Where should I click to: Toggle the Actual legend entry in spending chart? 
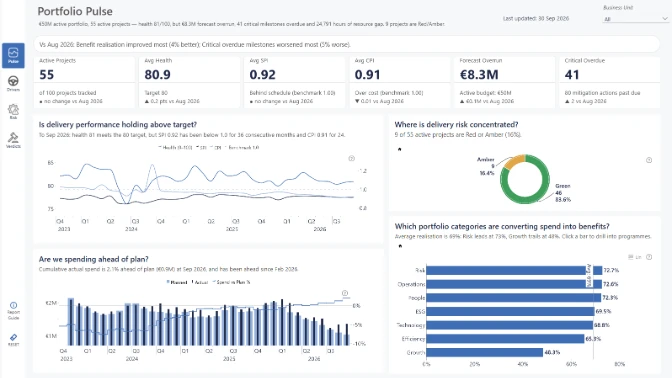click(x=200, y=282)
